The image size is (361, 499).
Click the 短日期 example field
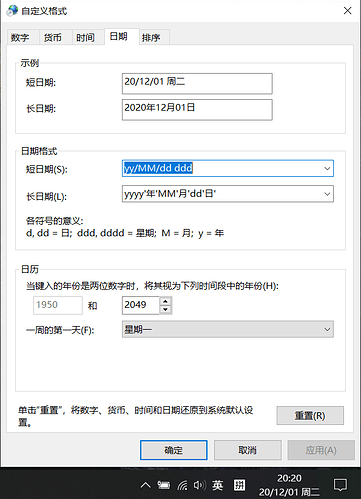(197, 84)
